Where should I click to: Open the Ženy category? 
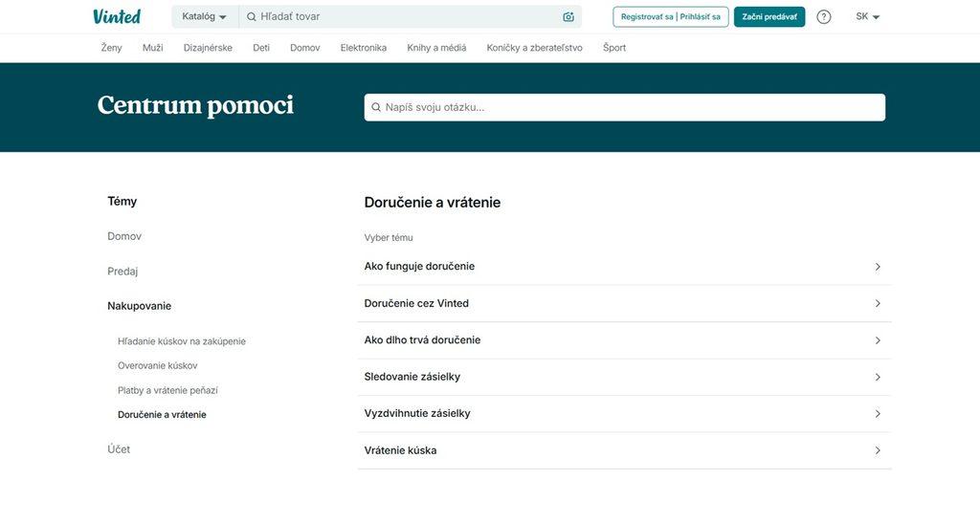pos(111,48)
